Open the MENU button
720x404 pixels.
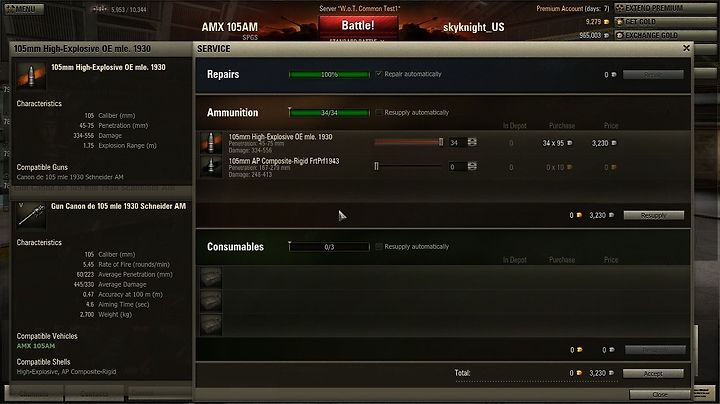pyautogui.click(x=24, y=9)
